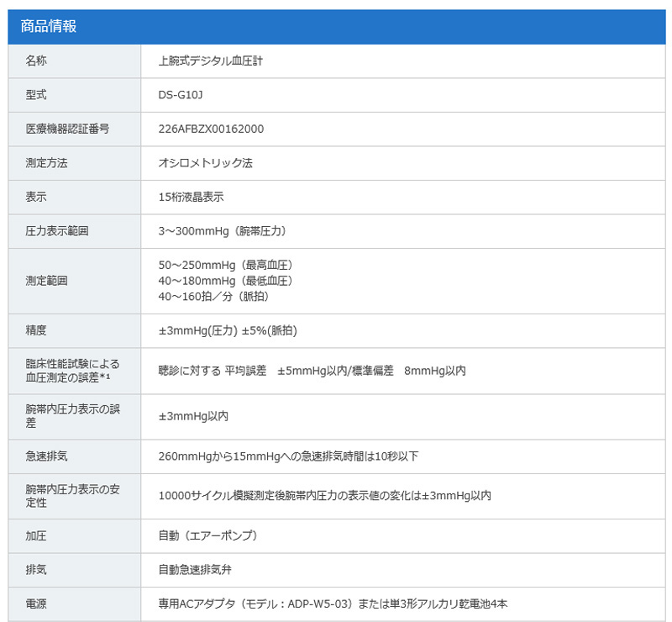Click the 精度 value ±3mmHg(圧力) ±5%(脈拍)

228,331
